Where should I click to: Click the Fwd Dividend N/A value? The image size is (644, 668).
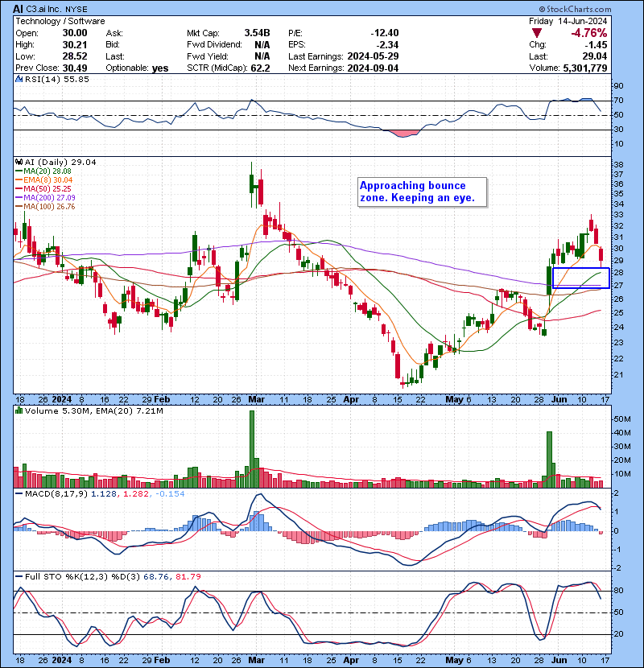pos(262,45)
